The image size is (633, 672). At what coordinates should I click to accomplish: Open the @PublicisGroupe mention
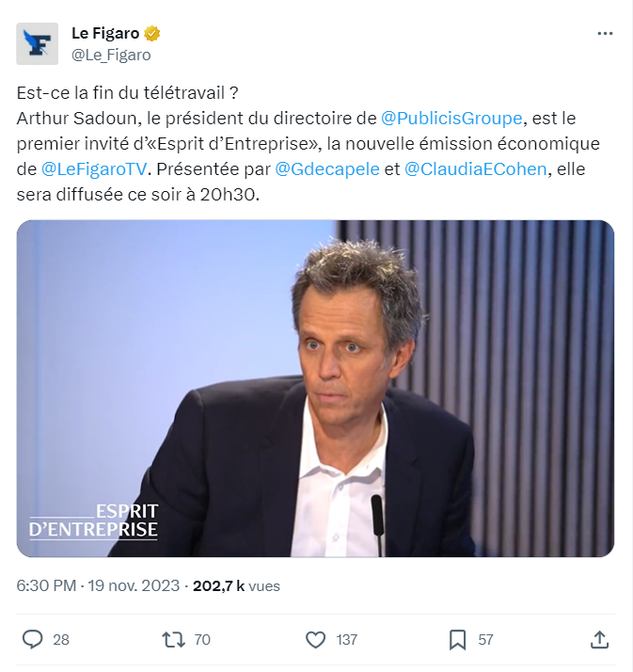[x=451, y=119]
